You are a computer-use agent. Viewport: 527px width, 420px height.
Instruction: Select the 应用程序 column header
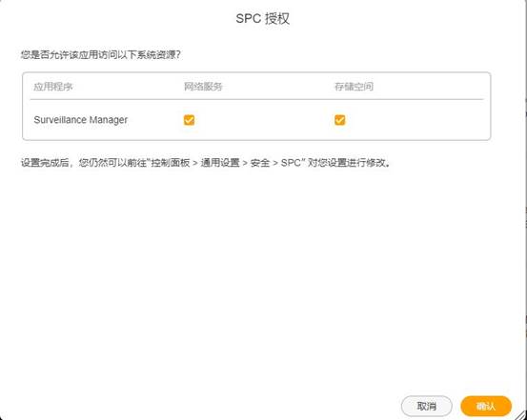[52, 87]
